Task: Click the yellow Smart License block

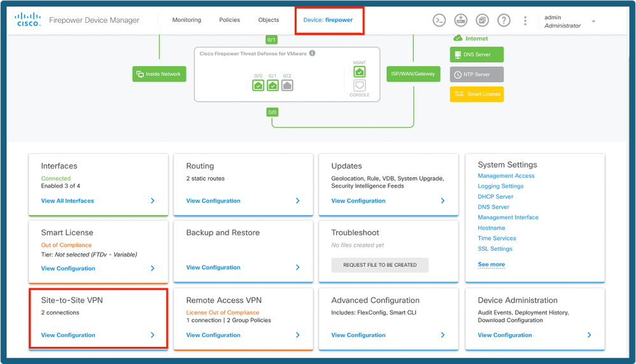Action: 477,94
